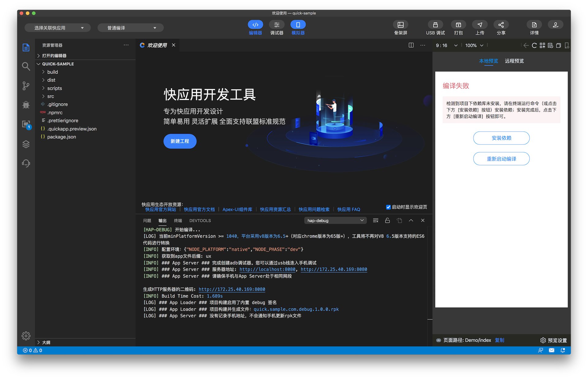Open USB 调试 debugging tool

tap(435, 25)
